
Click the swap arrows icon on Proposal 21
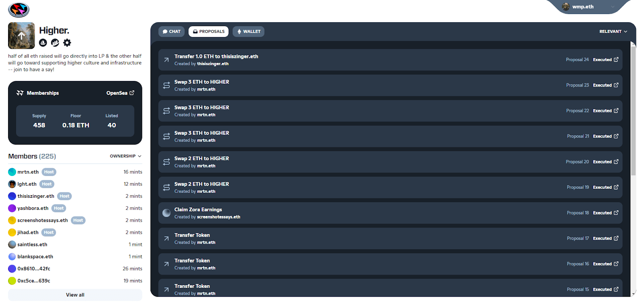pyautogui.click(x=166, y=136)
